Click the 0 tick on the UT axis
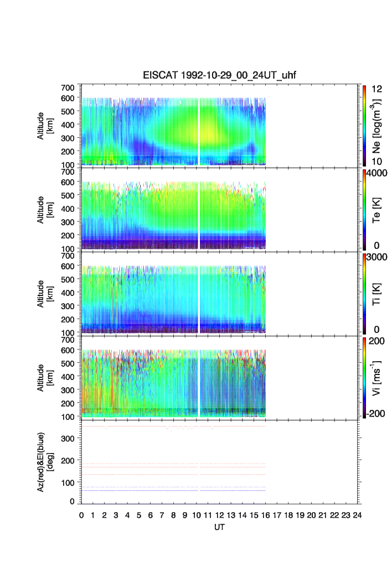Image resolution: width=392 pixels, height=588 pixels. point(81,515)
